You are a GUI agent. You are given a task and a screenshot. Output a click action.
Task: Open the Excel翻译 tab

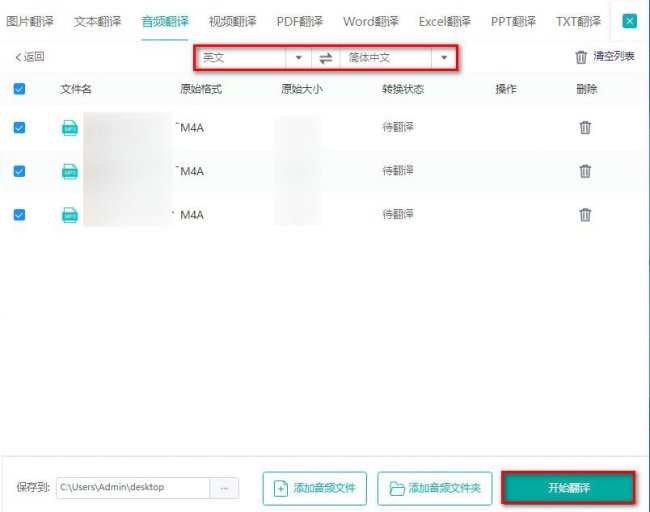(444, 21)
